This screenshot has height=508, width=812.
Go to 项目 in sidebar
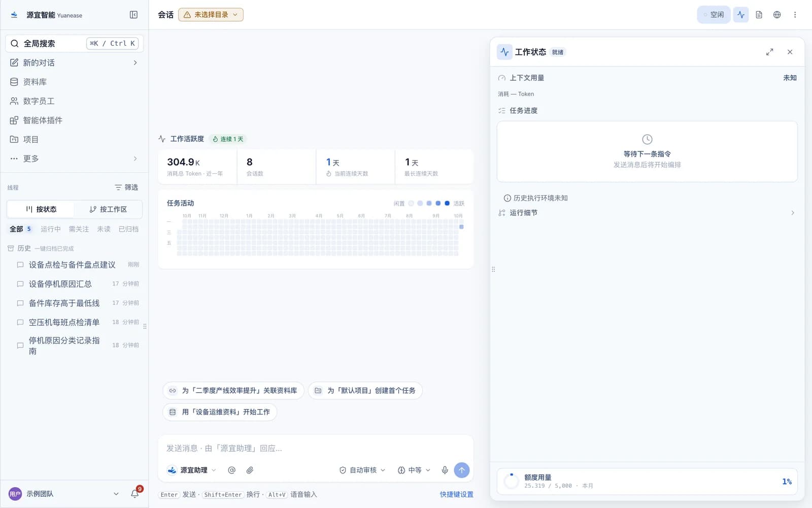(x=74, y=139)
